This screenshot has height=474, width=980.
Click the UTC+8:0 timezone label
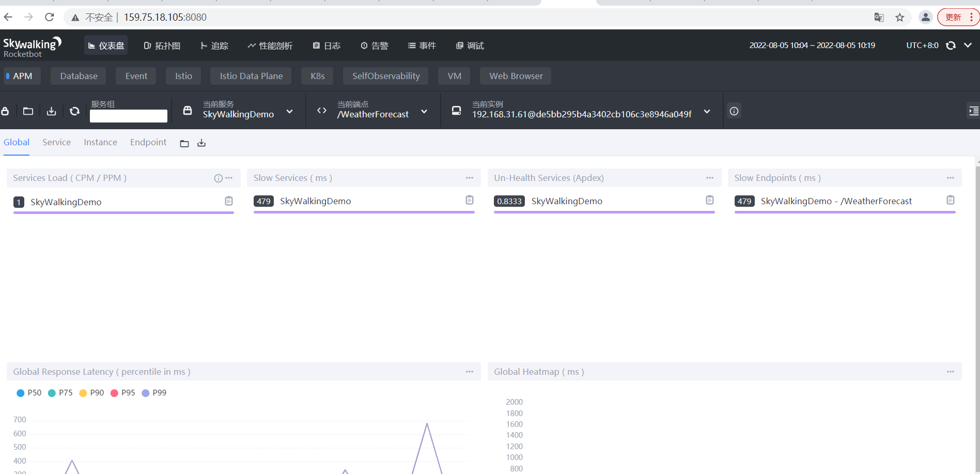(922, 45)
